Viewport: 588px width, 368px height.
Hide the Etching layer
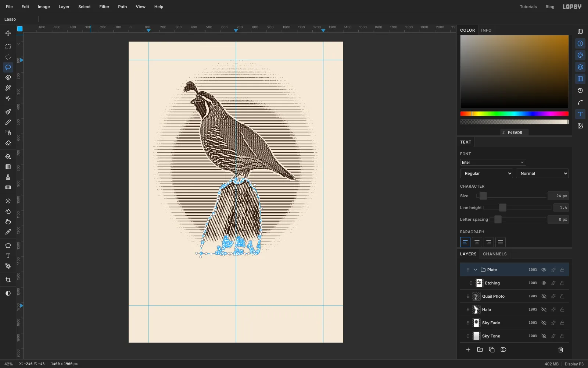(x=544, y=283)
